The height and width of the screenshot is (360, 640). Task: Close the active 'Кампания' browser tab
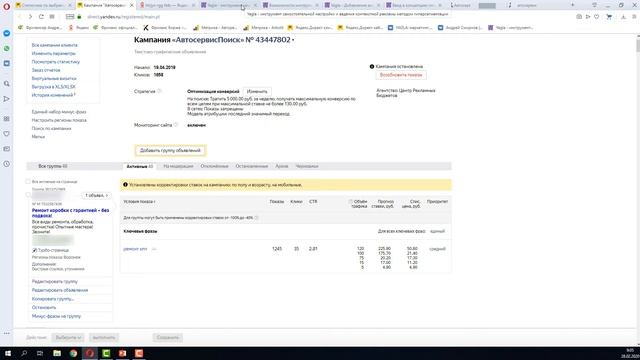click(x=131, y=5)
